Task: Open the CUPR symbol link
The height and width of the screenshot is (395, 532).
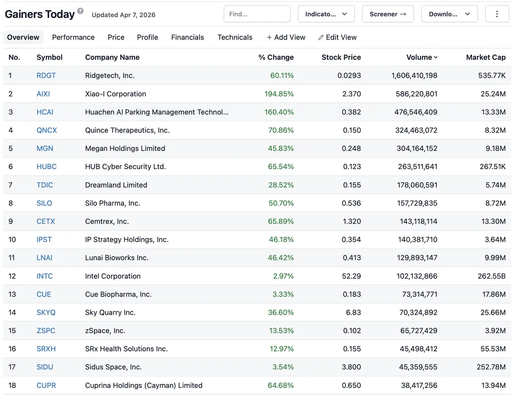Action: [46, 385]
